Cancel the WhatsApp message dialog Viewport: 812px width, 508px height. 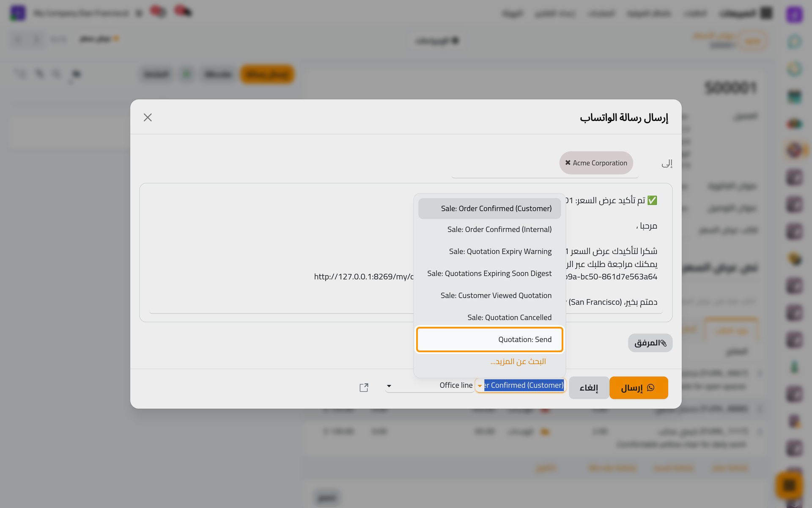[x=589, y=388]
